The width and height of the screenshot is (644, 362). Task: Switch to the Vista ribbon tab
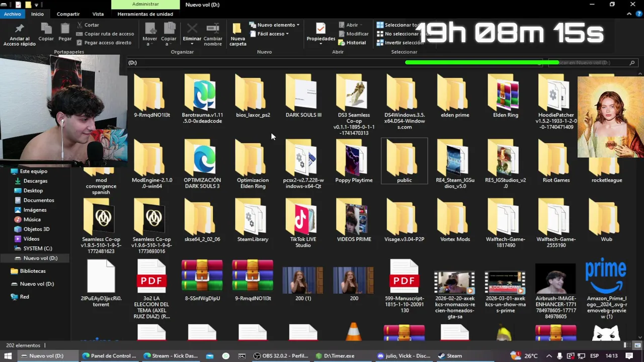coord(98,14)
